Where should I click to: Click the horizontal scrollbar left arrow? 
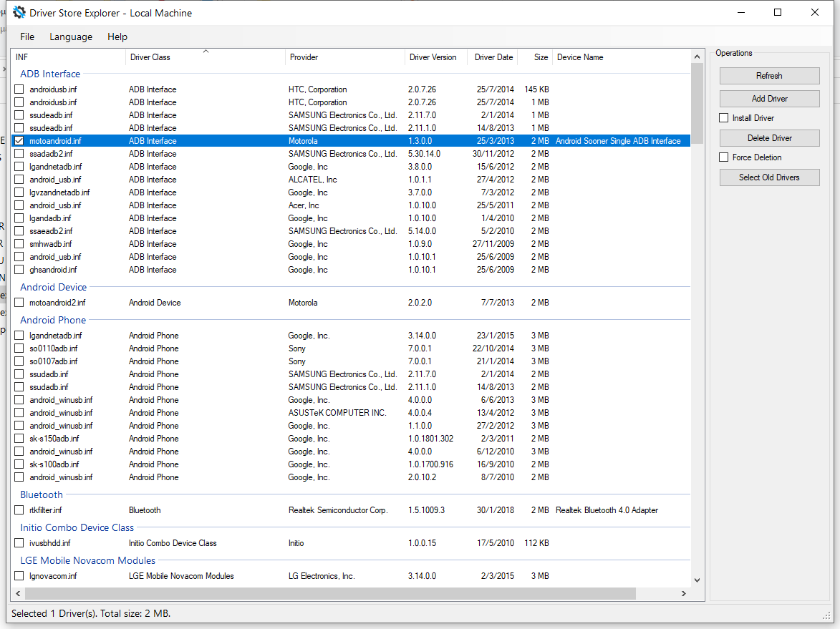coord(17,594)
